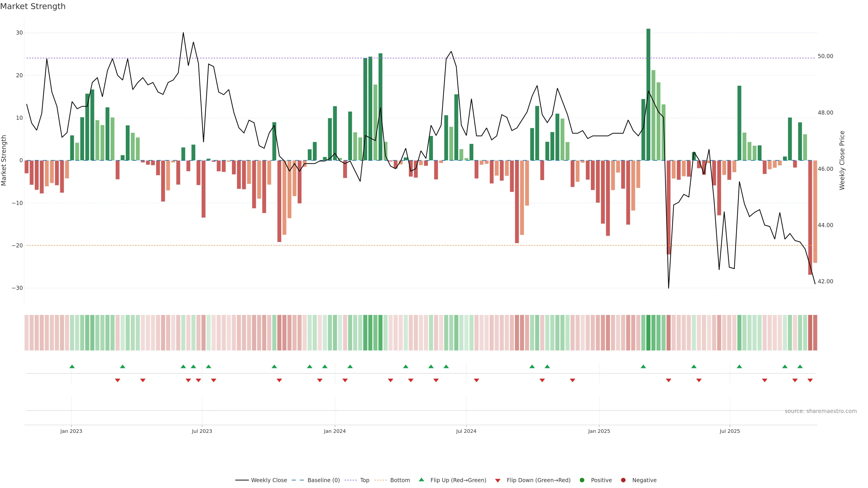The width and height of the screenshot is (868, 488).
Task: Click the first green flip-up marker near Jan 2023
Action: pyautogui.click(x=72, y=366)
